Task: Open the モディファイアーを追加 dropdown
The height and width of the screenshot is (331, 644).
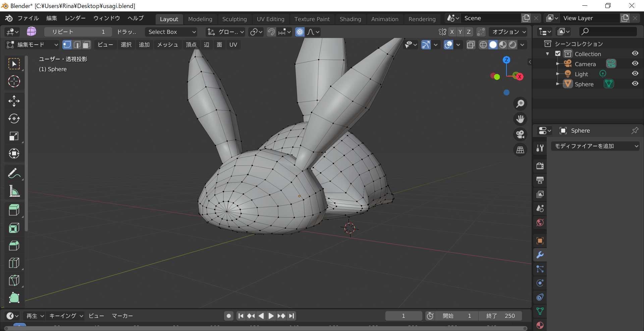Action: [x=595, y=146]
